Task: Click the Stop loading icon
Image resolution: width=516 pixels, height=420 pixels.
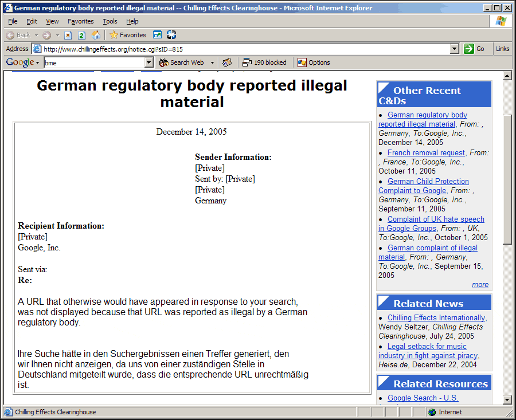Action: 68,35
